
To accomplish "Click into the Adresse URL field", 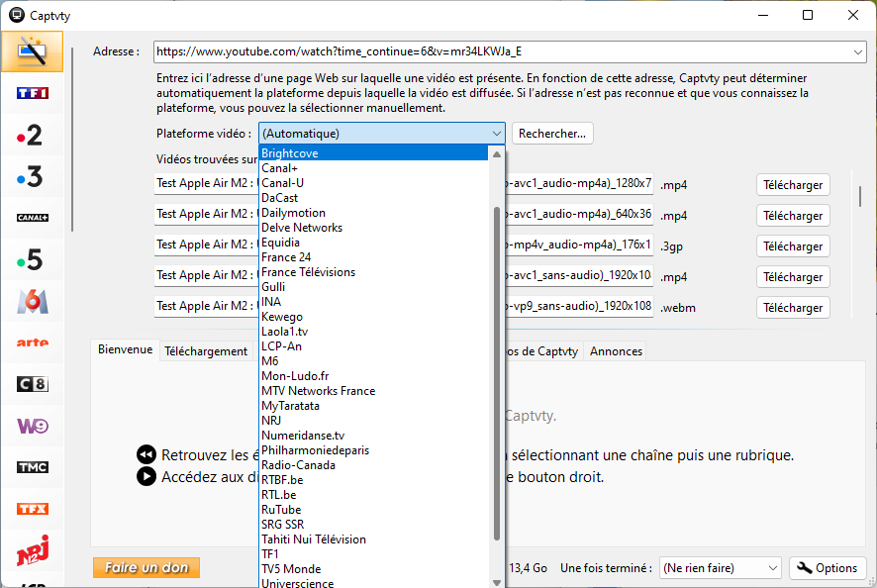I will click(x=502, y=52).
